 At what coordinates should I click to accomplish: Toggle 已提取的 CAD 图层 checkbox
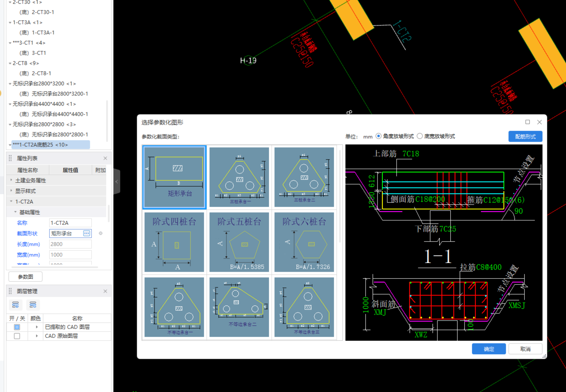pyautogui.click(x=17, y=327)
